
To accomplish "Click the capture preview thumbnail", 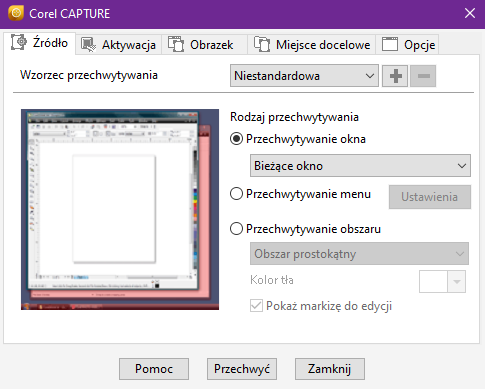I will (120, 209).
